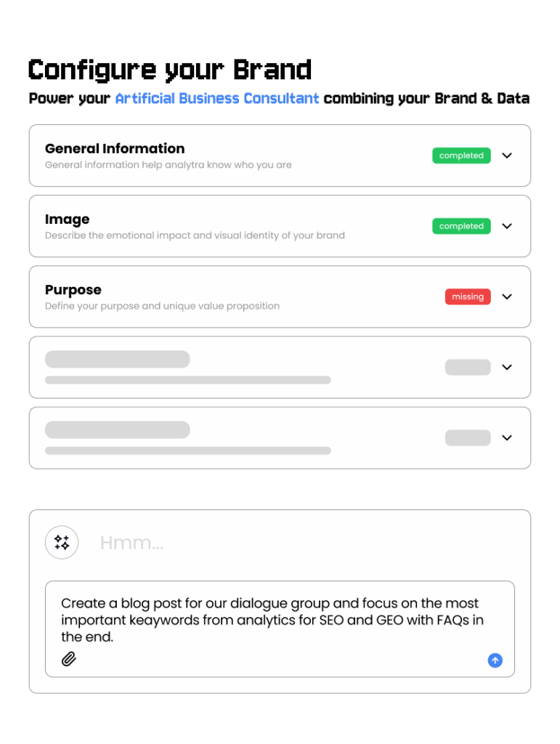Expand the fifth loading card chevron
Screen dimensions: 560x744
tap(507, 437)
